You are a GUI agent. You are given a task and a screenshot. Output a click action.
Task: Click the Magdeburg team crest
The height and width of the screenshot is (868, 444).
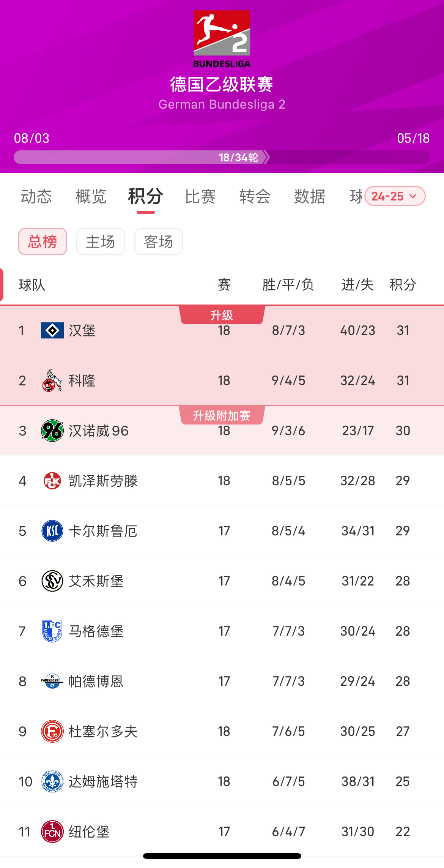coord(52,630)
